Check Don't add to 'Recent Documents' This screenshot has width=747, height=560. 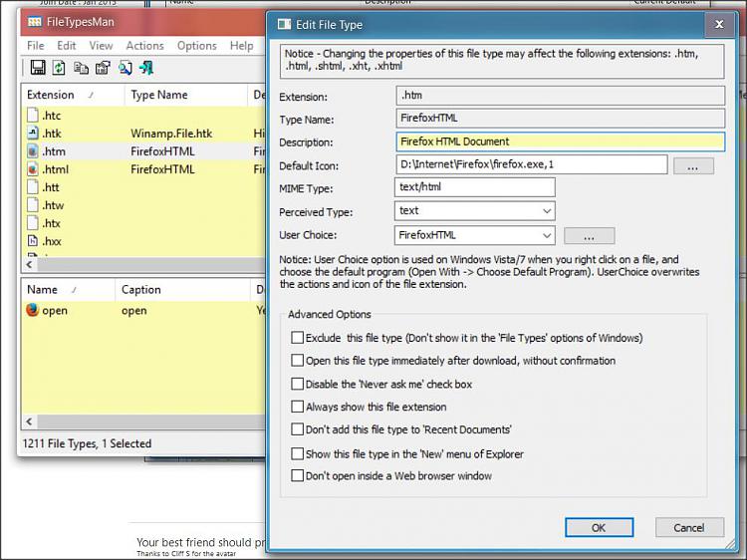(297, 429)
